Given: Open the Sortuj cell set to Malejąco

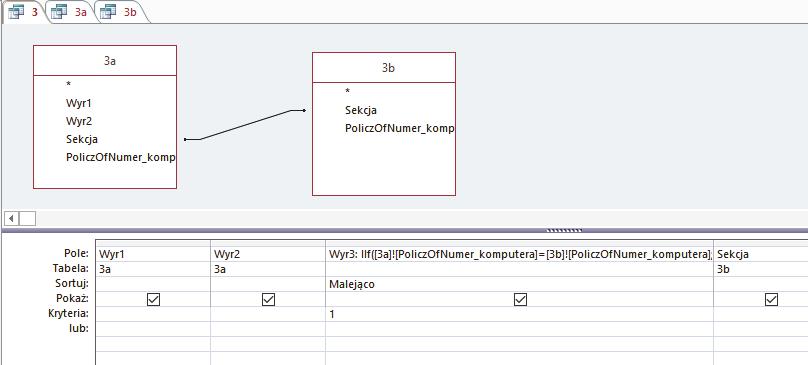Looking at the screenshot, I should click(519, 284).
